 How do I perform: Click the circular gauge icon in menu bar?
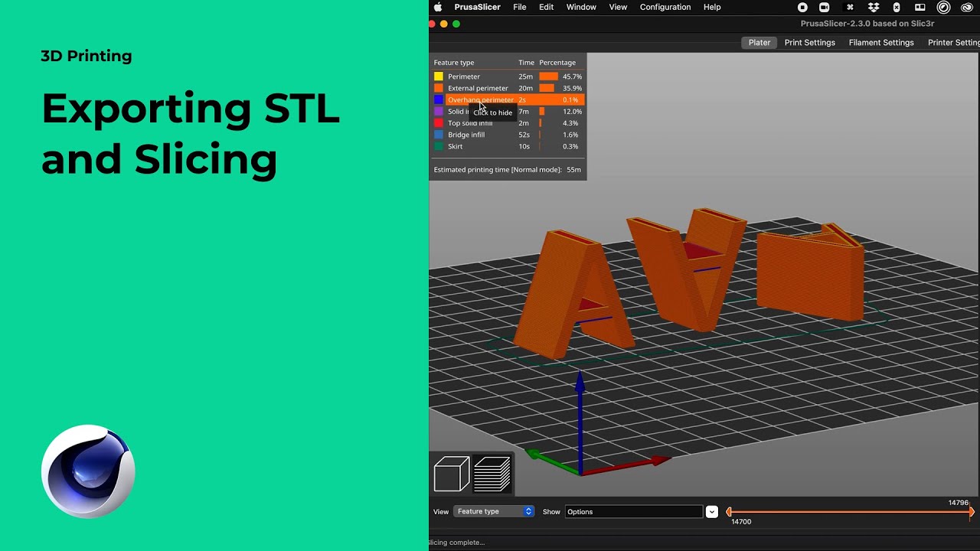click(x=944, y=7)
